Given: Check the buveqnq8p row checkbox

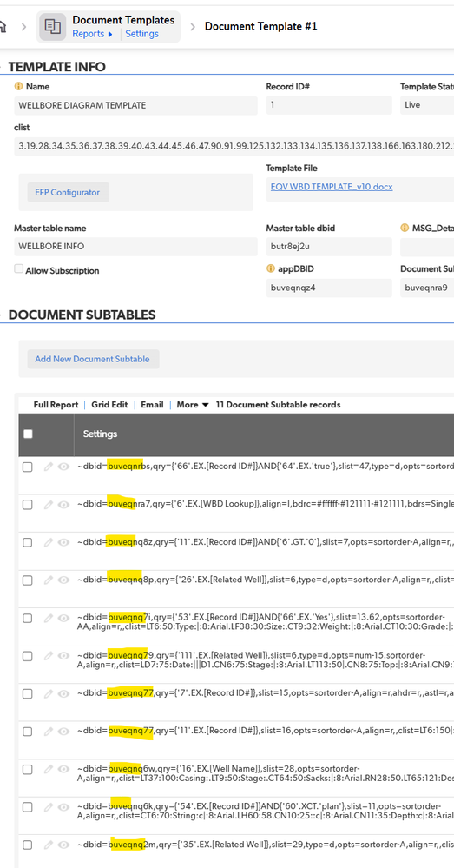Looking at the screenshot, I should click(x=27, y=580).
